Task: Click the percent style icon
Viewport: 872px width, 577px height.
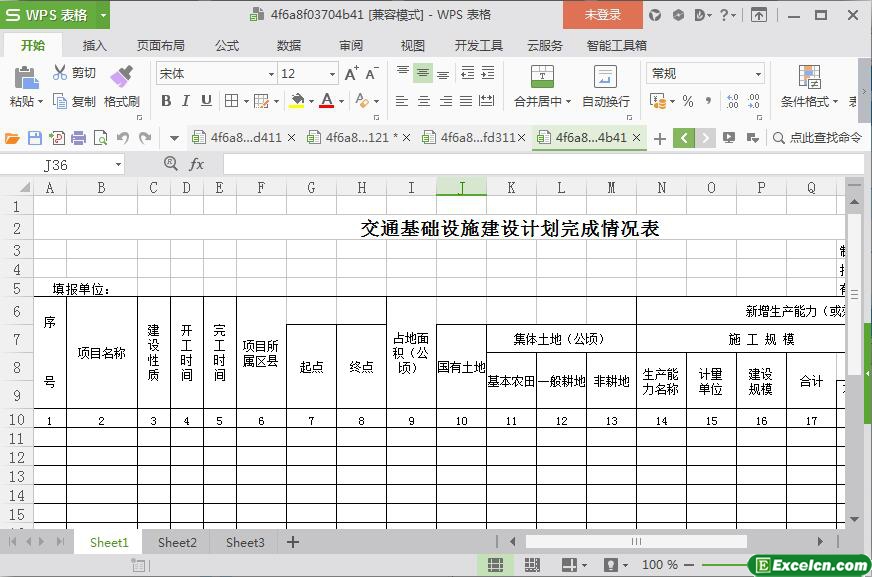Action: pos(687,101)
